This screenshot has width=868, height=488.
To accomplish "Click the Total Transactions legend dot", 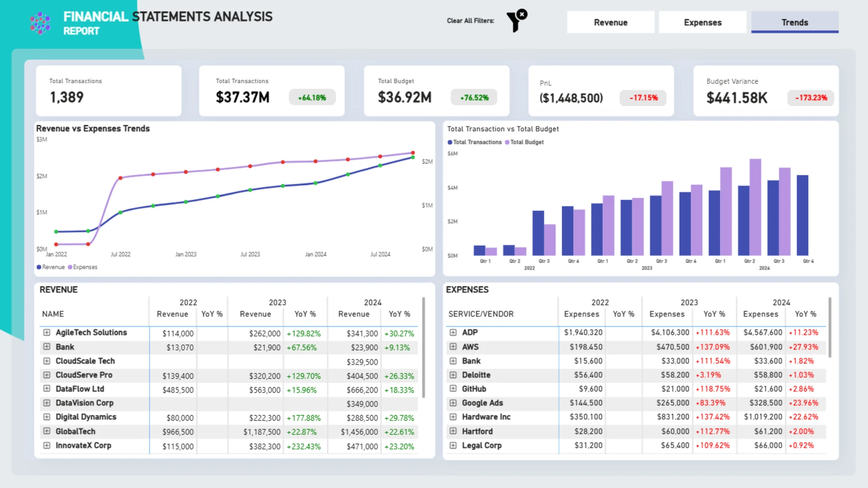I will tap(450, 142).
